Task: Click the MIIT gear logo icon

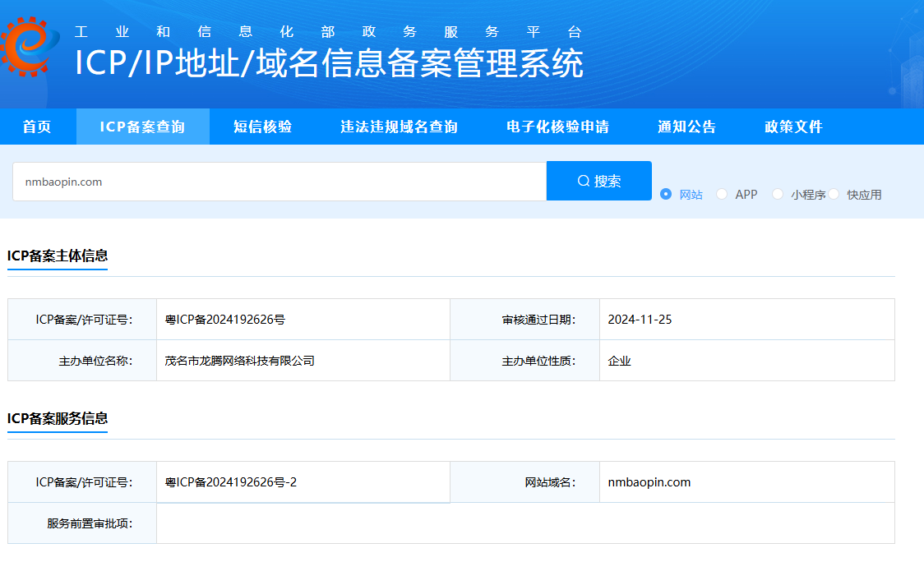Action: [x=30, y=46]
